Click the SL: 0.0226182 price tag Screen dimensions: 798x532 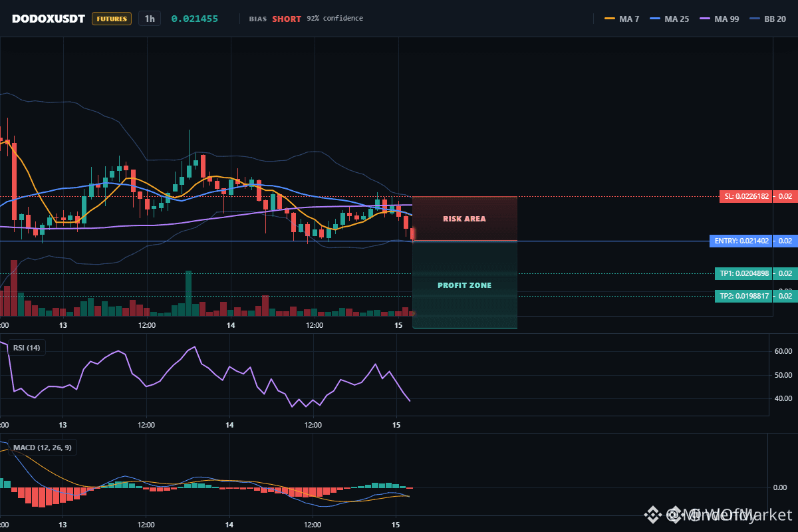click(747, 196)
